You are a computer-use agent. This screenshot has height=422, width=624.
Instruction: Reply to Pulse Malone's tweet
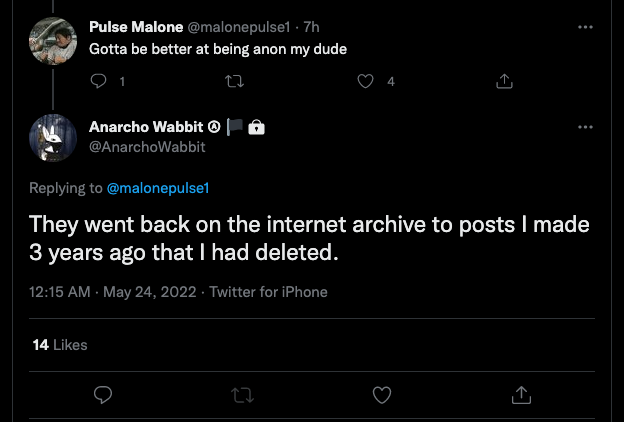(99, 81)
